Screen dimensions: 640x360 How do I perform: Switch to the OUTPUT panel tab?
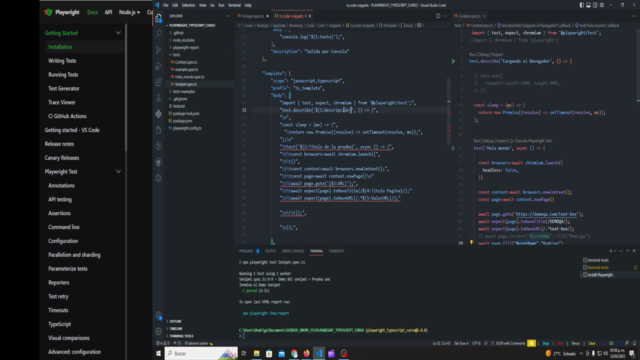click(271, 251)
